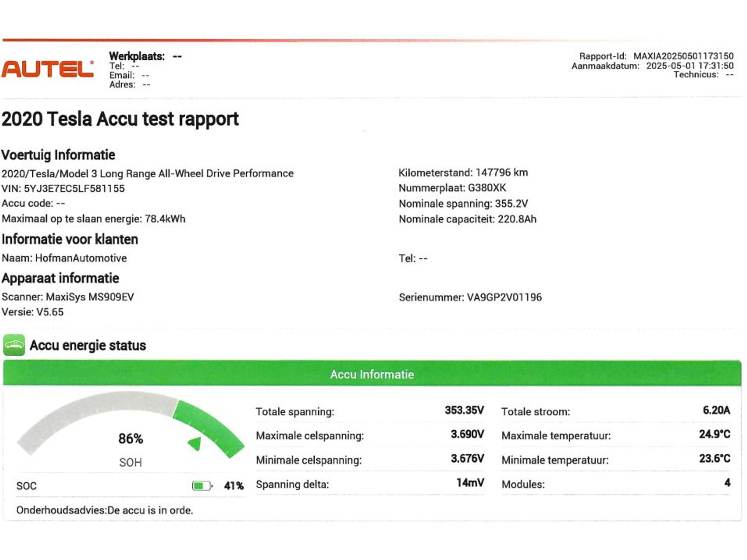Image resolution: width=747 pixels, height=560 pixels.
Task: Click the Maximale temperatuur 24.9°C value
Action: (714, 434)
